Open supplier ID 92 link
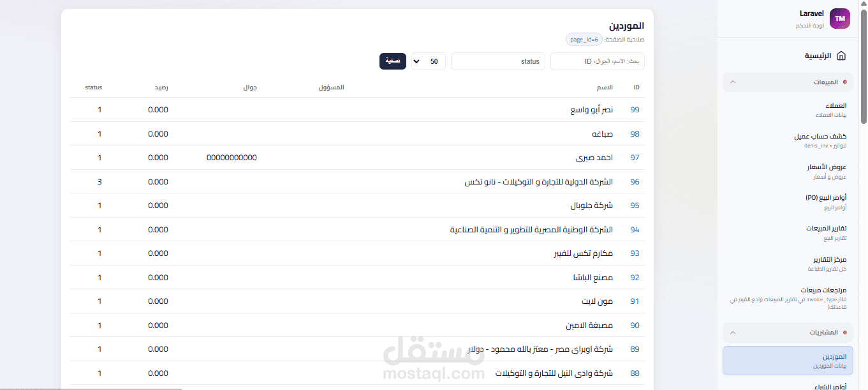The height and width of the screenshot is (390, 868). 635,278
